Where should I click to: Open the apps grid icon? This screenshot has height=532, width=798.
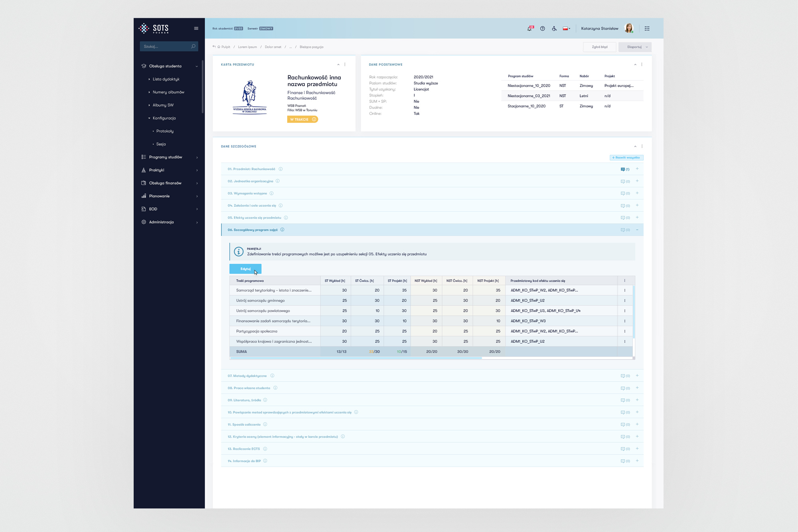(647, 28)
